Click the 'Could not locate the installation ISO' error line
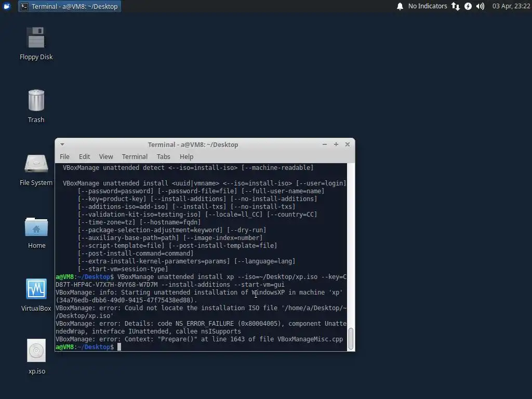Image resolution: width=532 pixels, height=399 pixels. click(x=201, y=312)
